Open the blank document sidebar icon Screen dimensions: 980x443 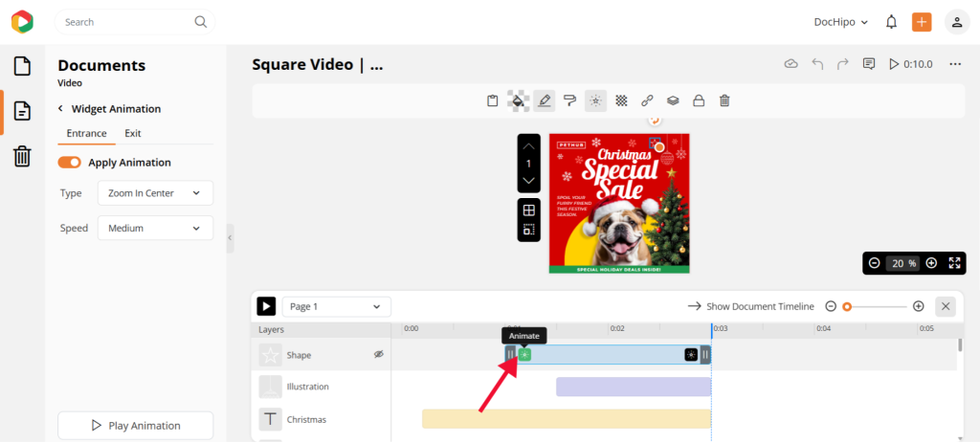coord(22,66)
